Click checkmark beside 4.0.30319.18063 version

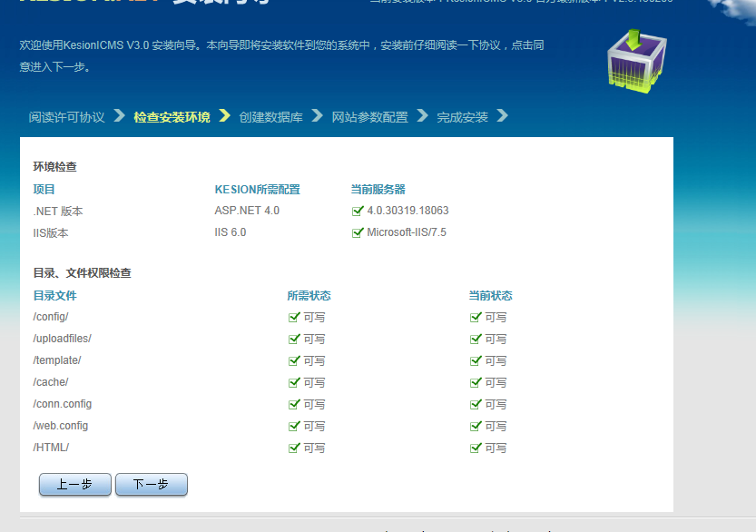click(x=358, y=211)
